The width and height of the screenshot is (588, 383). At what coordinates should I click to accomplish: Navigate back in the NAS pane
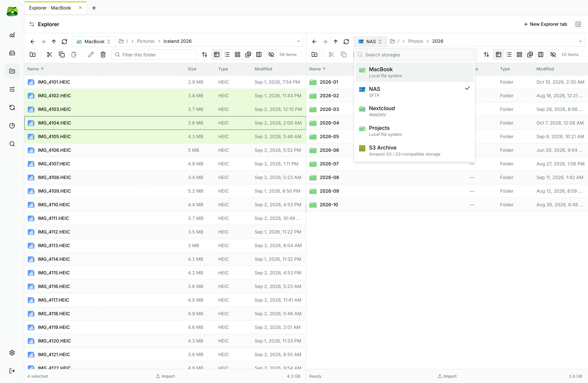314,41
